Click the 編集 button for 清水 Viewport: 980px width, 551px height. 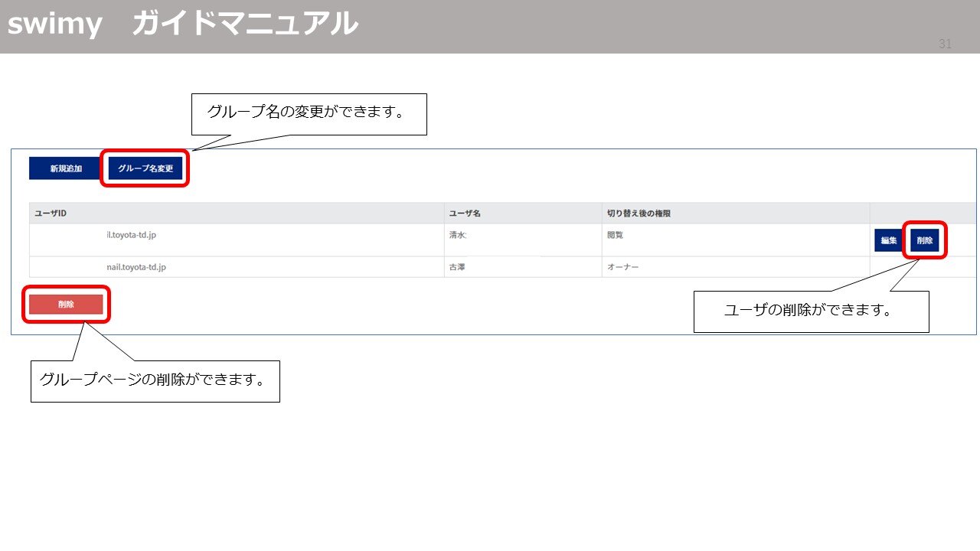pos(887,240)
